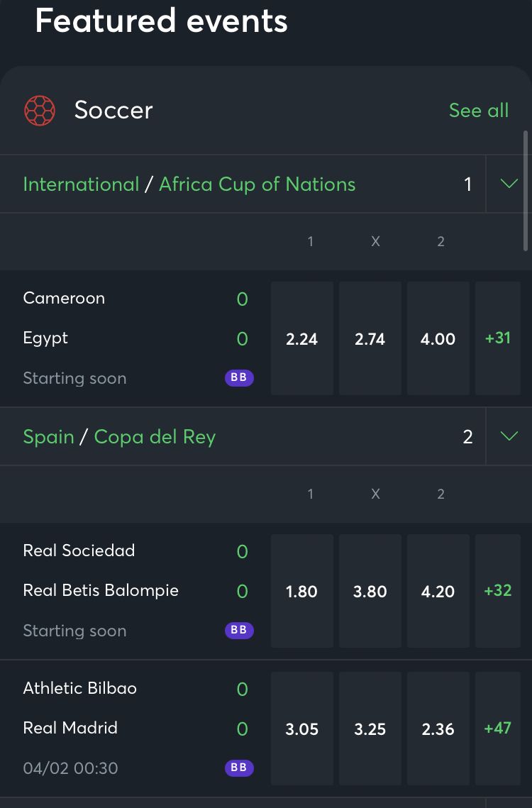Image resolution: width=532 pixels, height=808 pixels.
Task: Tap the BB badge for Cameroon vs Egypt
Action: 239,377
